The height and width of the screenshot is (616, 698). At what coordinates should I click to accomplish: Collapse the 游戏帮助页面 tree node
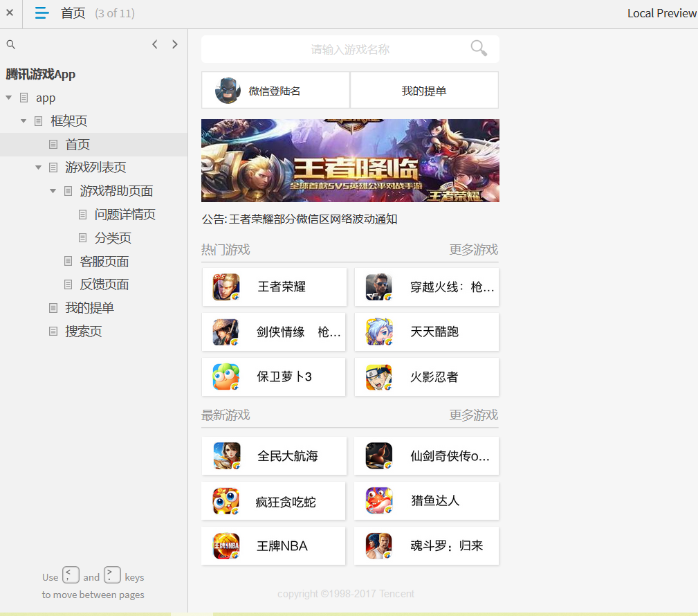coord(53,191)
